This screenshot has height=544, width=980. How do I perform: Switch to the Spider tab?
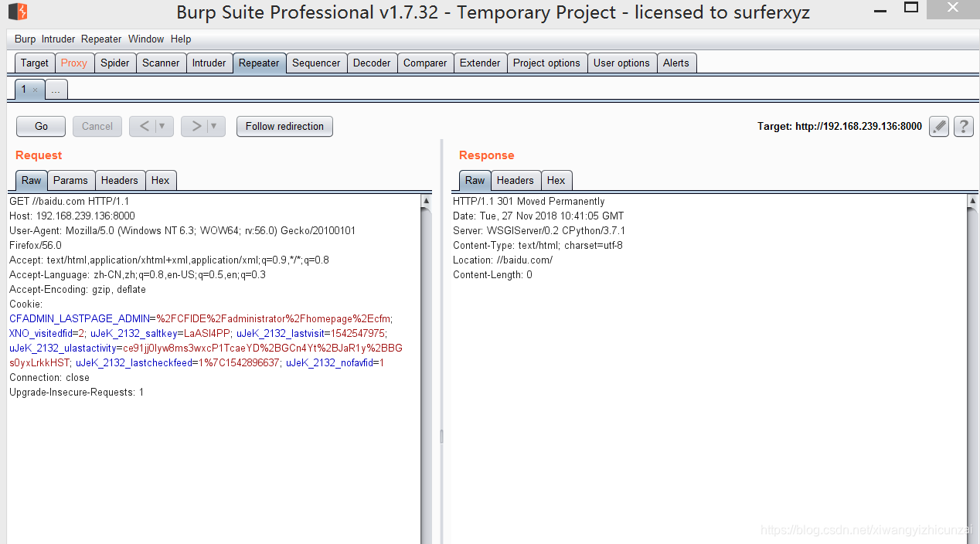[115, 63]
